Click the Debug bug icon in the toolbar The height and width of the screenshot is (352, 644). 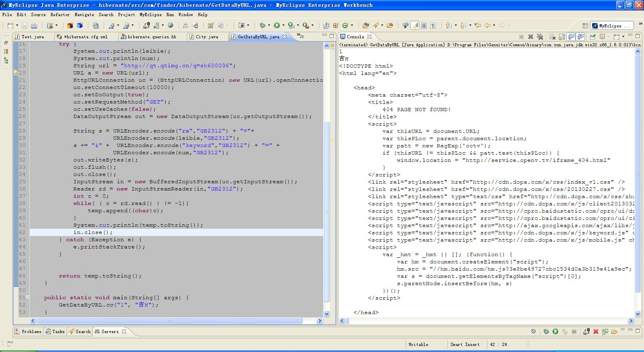pyautogui.click(x=262, y=25)
